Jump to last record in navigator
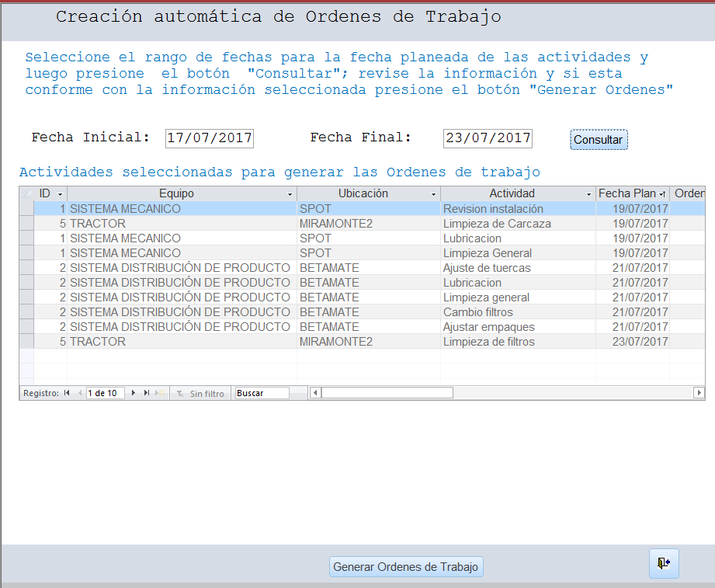 point(147,393)
